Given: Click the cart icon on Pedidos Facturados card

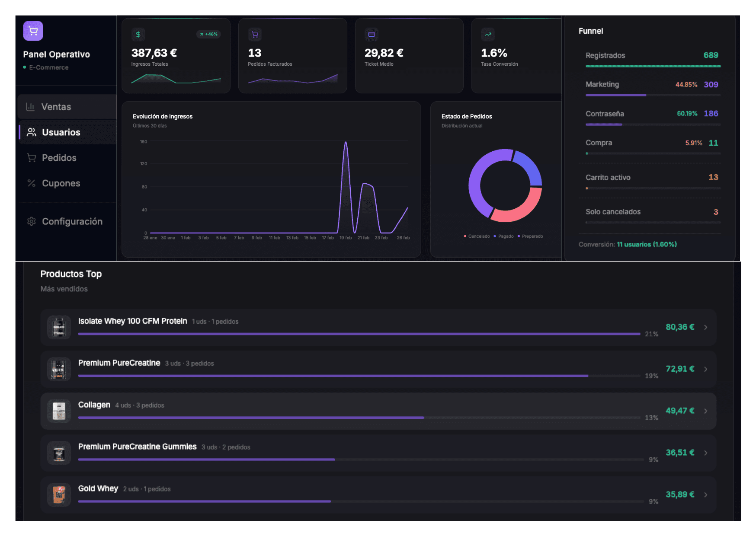Looking at the screenshot, I should pyautogui.click(x=255, y=35).
